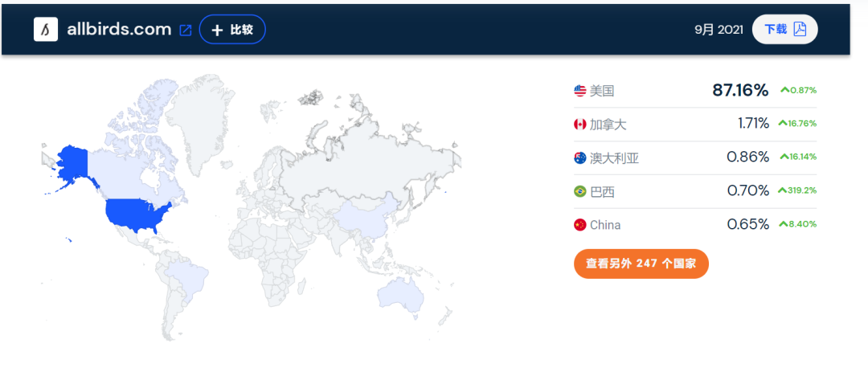The height and width of the screenshot is (372, 868).
Task: Click Alaska region on the map
Action: (70, 162)
